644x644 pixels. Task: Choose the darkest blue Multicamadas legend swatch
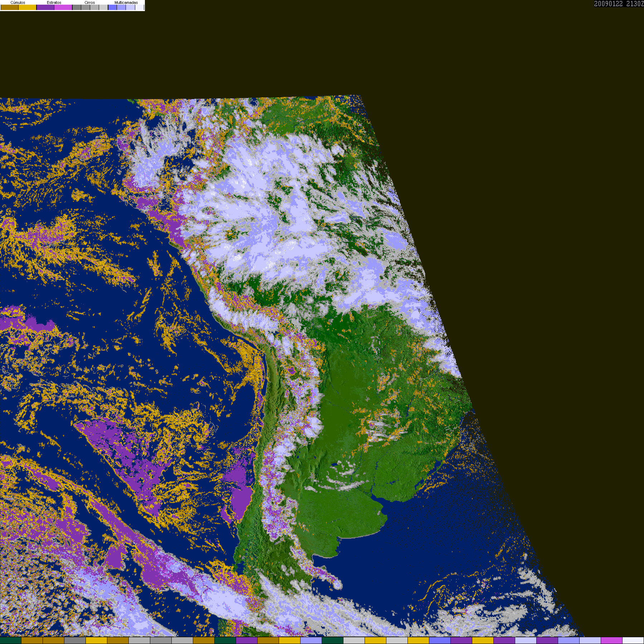112,7
